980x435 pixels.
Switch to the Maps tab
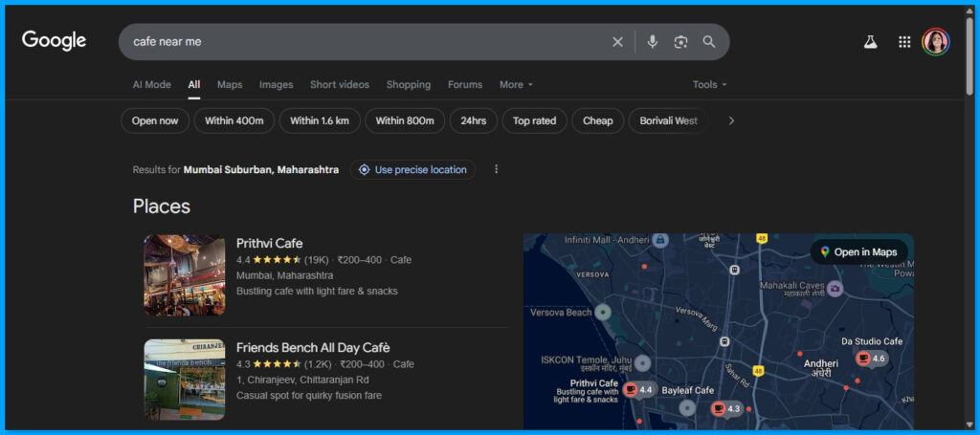230,84
